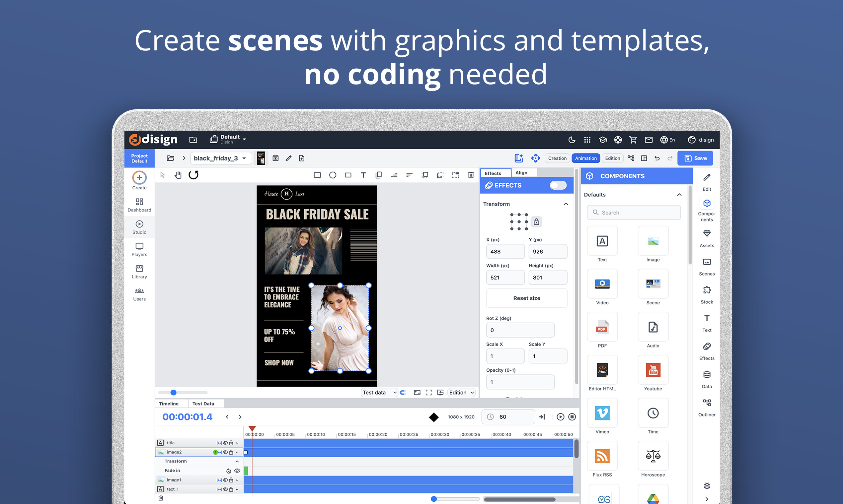The height and width of the screenshot is (504, 843).
Task: Click the trash delete icon in canvas toolbar
Action: click(471, 175)
